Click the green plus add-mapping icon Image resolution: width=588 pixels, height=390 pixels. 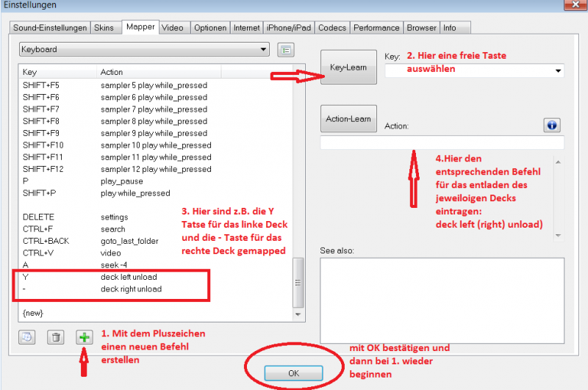click(x=85, y=337)
